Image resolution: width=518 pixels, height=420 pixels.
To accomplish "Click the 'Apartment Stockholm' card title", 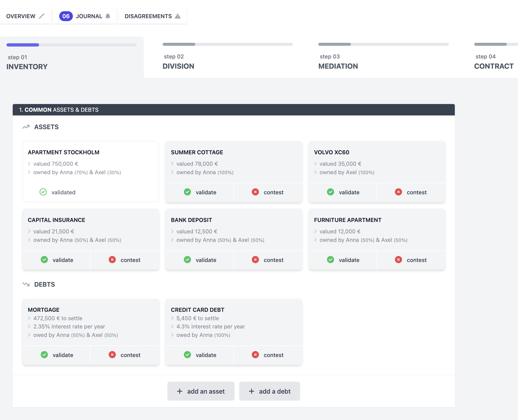I will tap(64, 152).
